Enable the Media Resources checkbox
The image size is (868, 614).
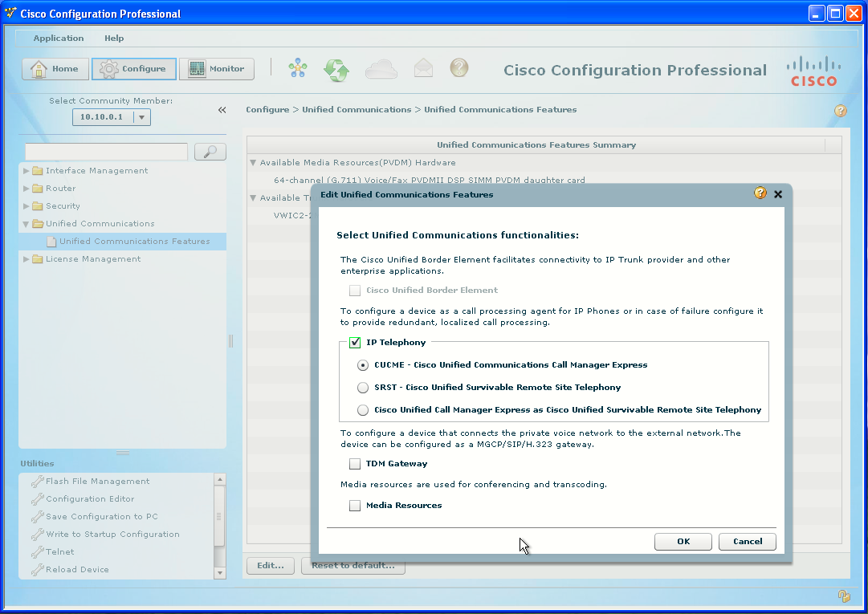tap(355, 506)
